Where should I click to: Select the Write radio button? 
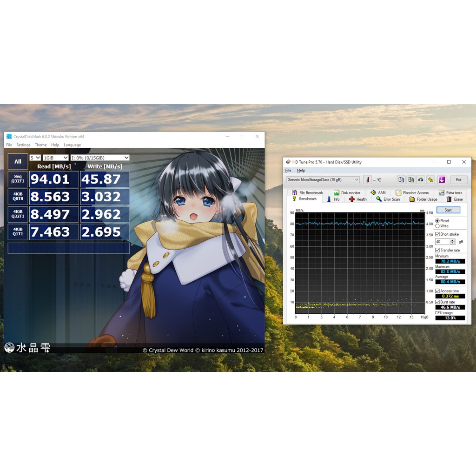[x=437, y=226]
